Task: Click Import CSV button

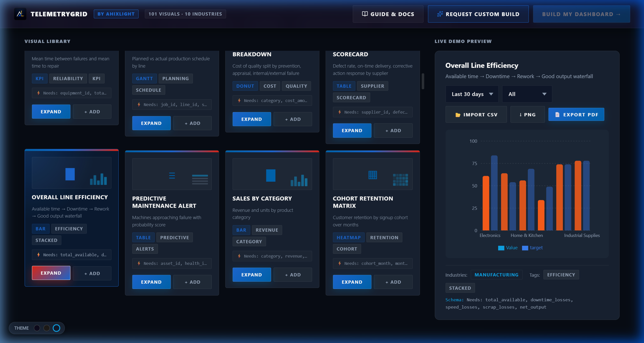Action: [x=476, y=115]
